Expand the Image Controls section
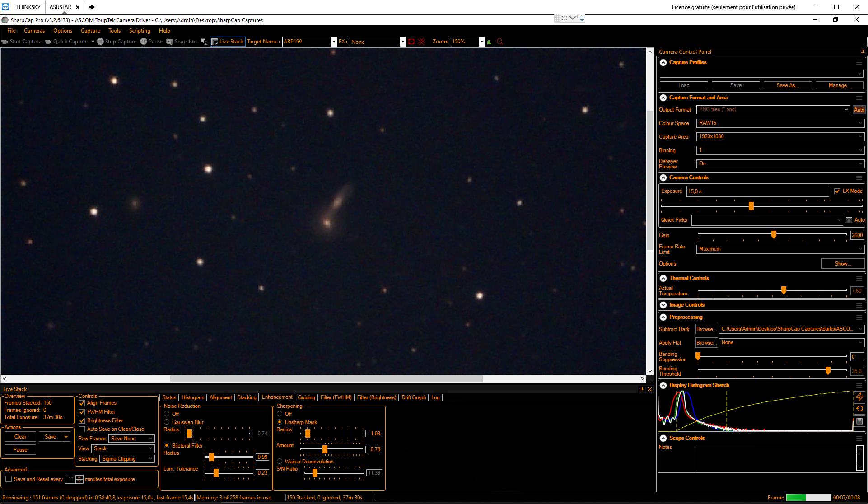868x504 pixels. (663, 305)
